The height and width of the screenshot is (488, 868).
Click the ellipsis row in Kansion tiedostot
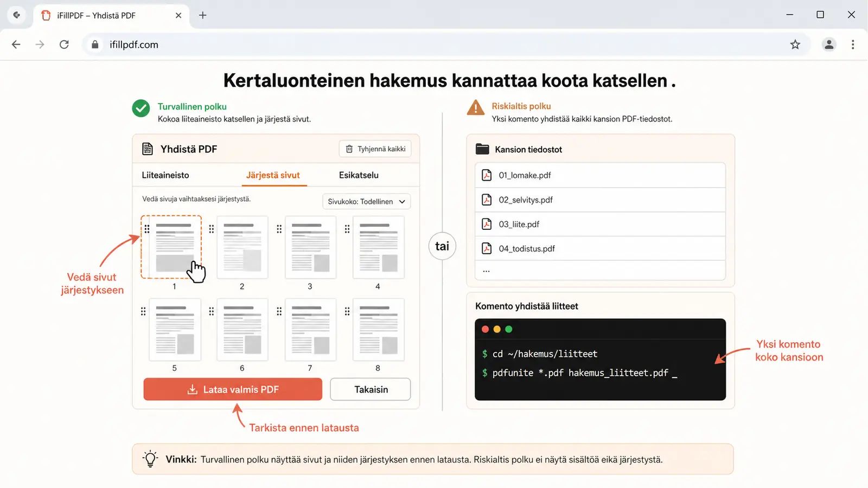coord(600,270)
